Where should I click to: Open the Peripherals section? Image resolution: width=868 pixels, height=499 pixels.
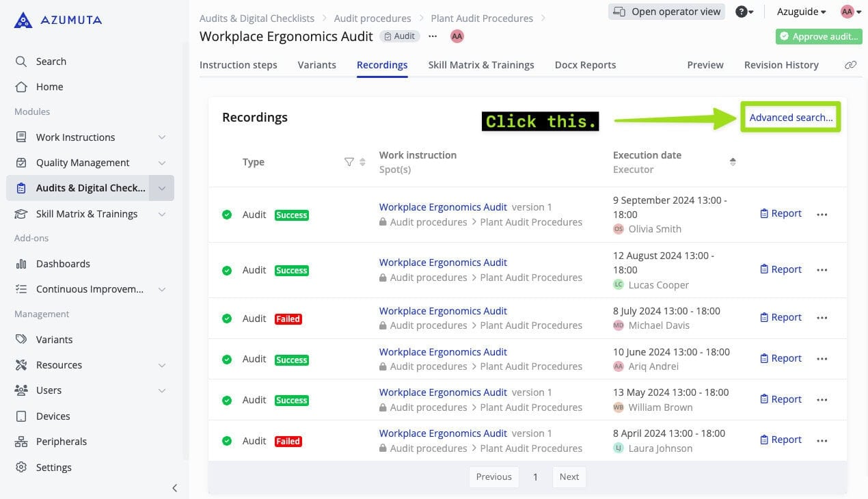tap(62, 441)
